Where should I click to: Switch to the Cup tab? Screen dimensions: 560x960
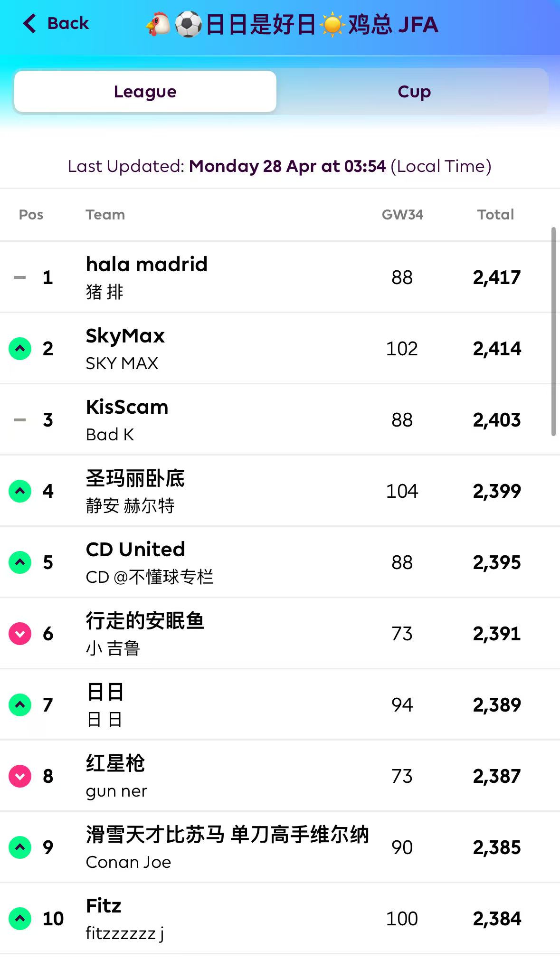(x=414, y=92)
